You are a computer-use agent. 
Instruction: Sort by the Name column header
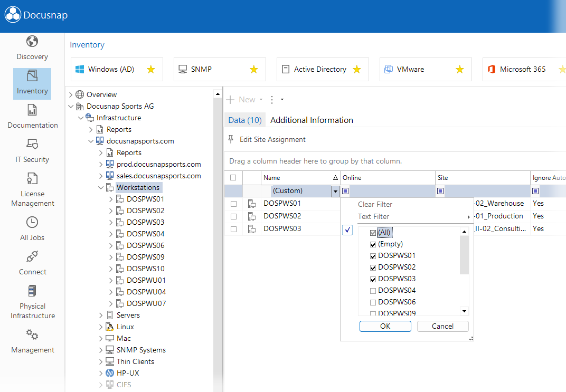[x=301, y=178]
